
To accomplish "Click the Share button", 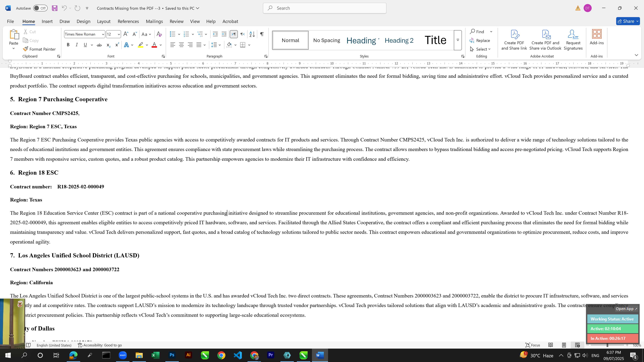I will pyautogui.click(x=628, y=21).
